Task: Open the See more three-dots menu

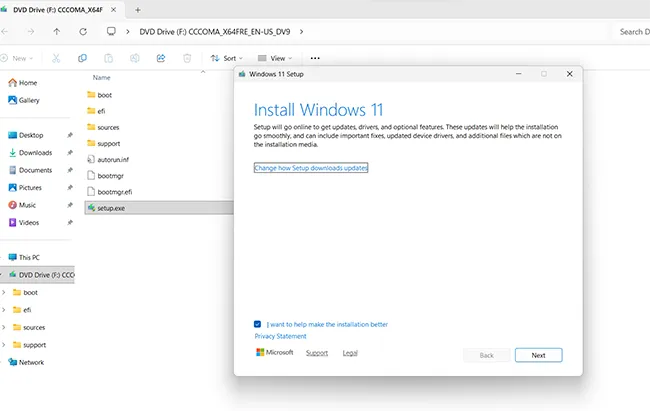Action: pyautogui.click(x=315, y=58)
